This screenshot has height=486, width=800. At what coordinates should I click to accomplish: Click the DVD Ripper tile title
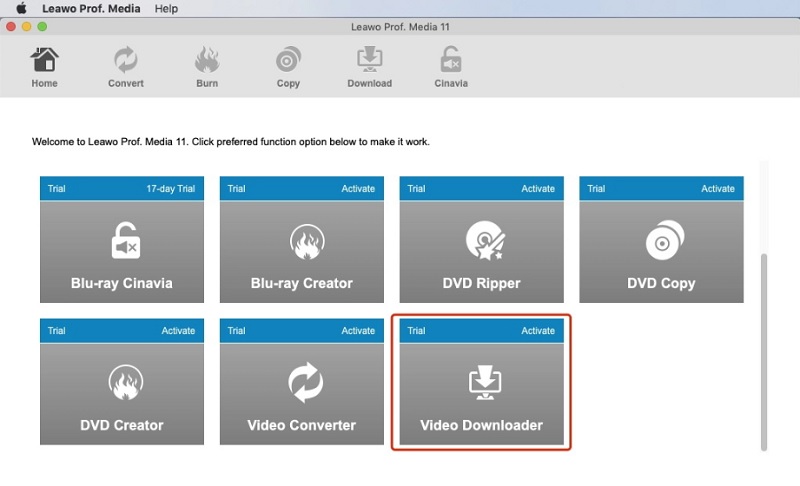[482, 283]
